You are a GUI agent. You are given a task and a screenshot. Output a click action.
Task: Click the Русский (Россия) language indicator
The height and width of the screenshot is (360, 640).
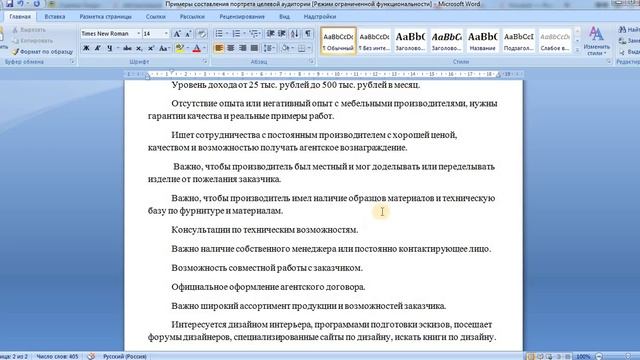[x=125, y=356]
